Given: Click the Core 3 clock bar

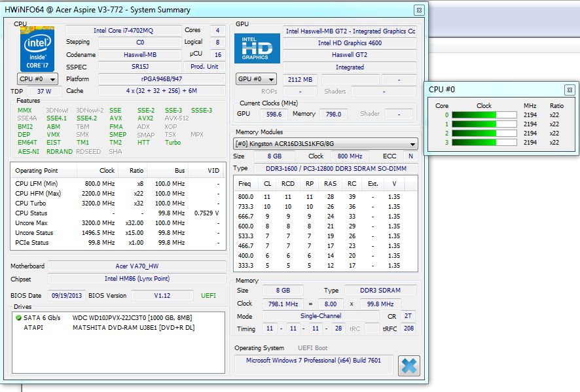Looking at the screenshot, I should coord(484,143).
